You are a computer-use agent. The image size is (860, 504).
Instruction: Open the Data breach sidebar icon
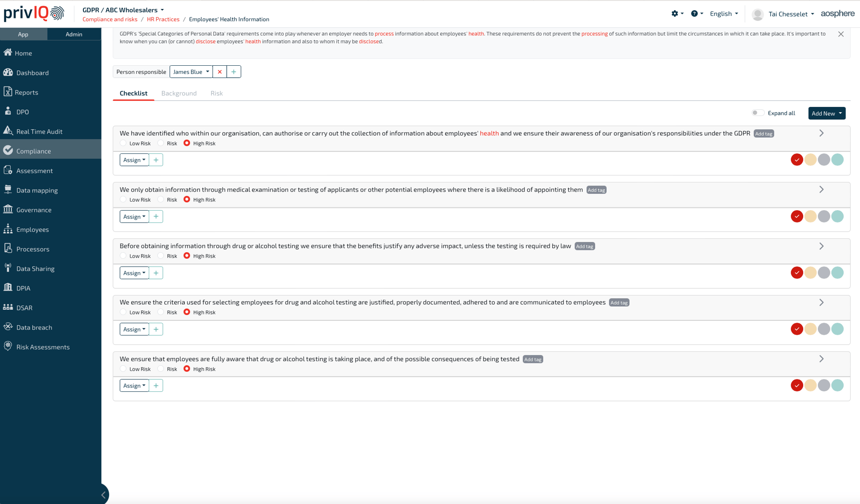coord(8,327)
